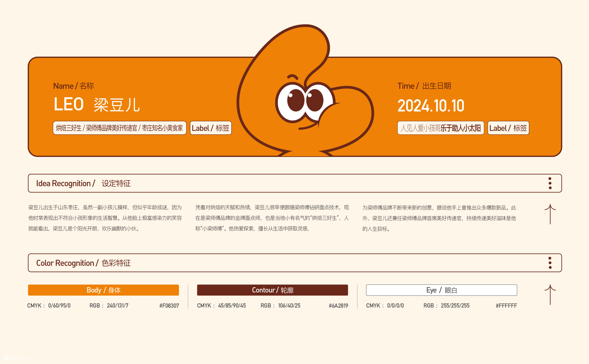Click RGB value 240/131/7

(x=118, y=306)
